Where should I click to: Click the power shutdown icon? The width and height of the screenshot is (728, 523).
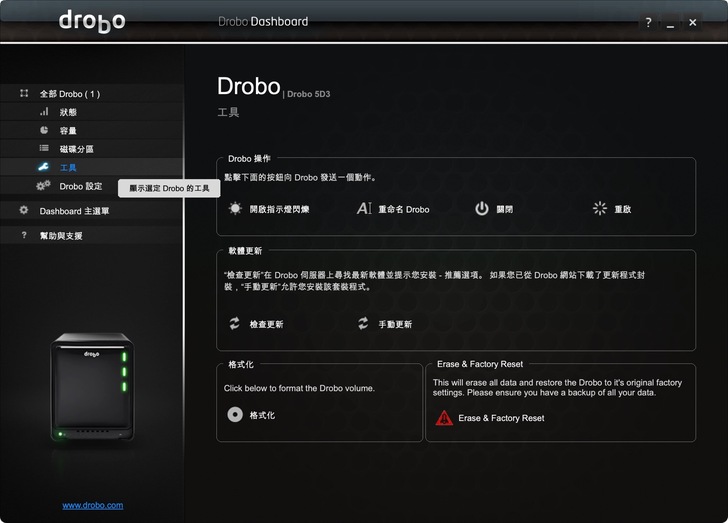[x=482, y=209]
